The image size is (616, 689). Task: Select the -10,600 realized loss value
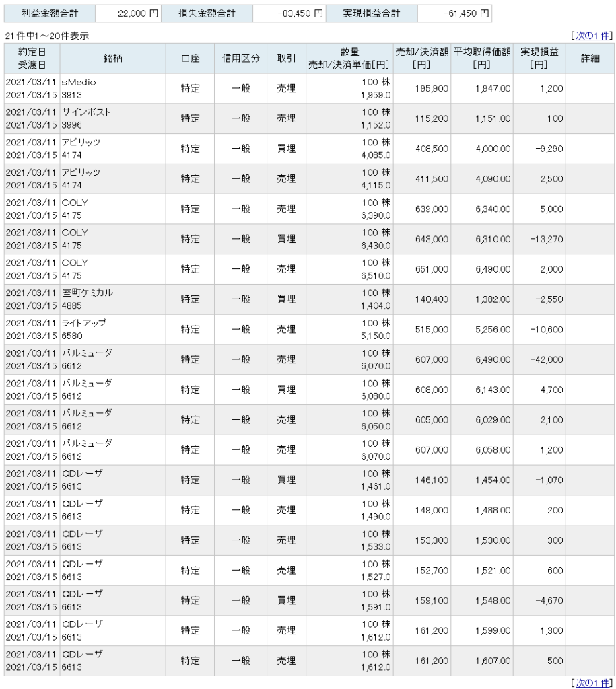(x=547, y=330)
